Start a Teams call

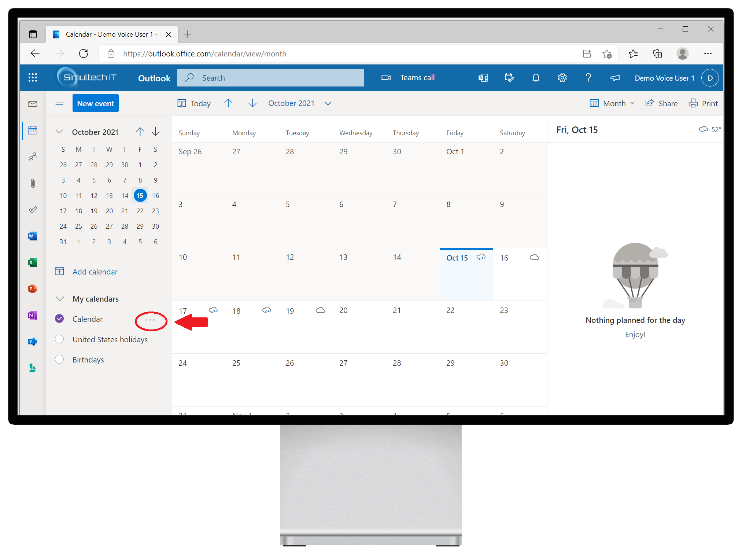coord(408,78)
